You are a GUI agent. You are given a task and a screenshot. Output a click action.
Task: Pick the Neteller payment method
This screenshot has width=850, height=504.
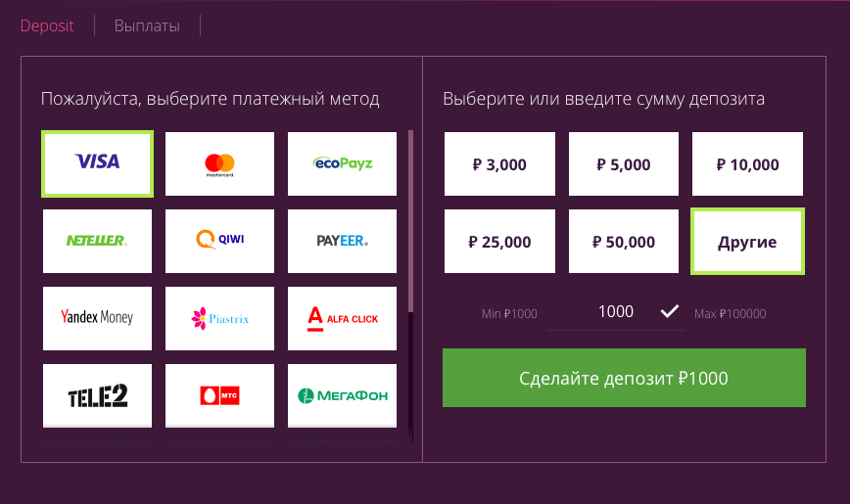(x=98, y=240)
